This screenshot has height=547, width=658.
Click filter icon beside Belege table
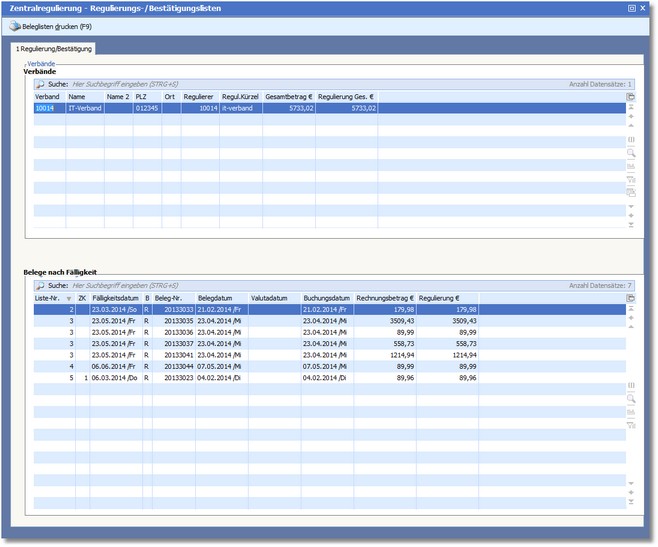click(x=631, y=424)
